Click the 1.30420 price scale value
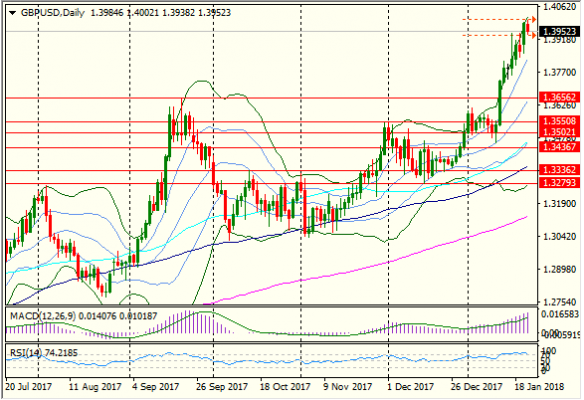The width and height of the screenshot is (584, 400). click(560, 236)
